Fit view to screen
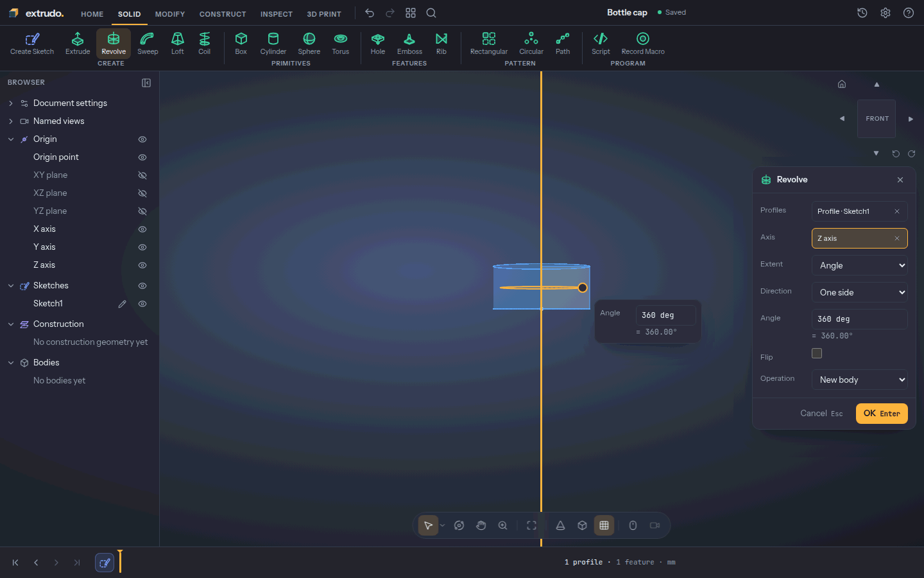Screen dimensions: 924x578 pos(531,525)
